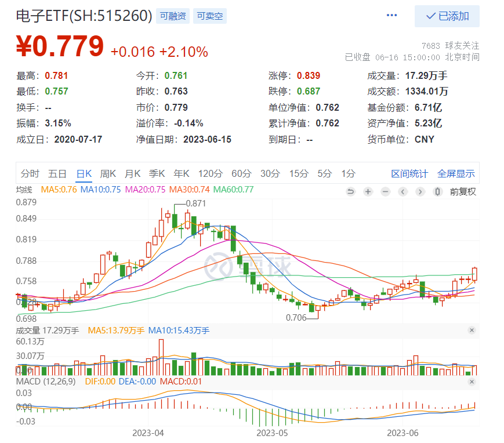Click the 2023-05 date axis label
This screenshot has width=504, height=443.
click(272, 433)
